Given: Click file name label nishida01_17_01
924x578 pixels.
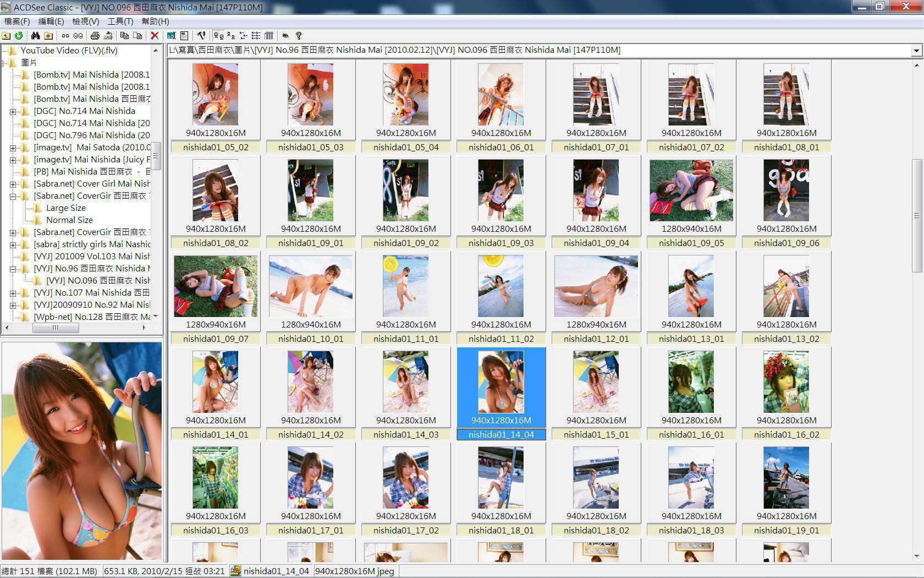Looking at the screenshot, I should [x=311, y=531].
